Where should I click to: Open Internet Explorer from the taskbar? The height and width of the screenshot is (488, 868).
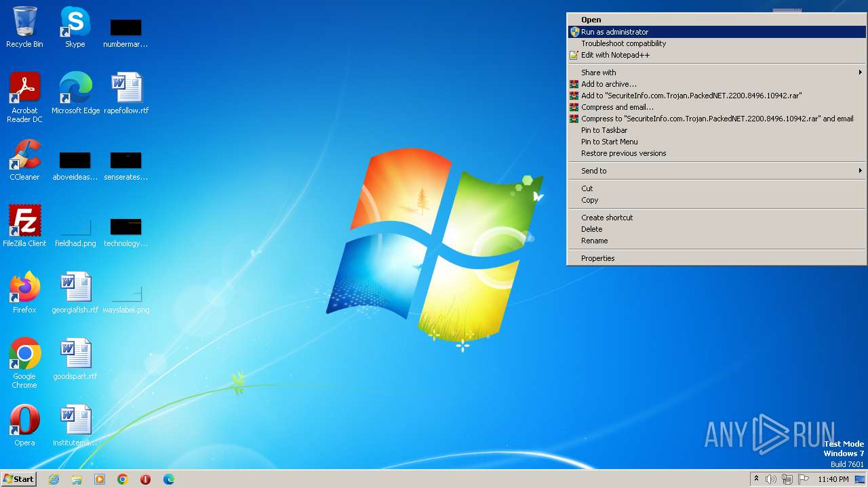[x=54, y=479]
